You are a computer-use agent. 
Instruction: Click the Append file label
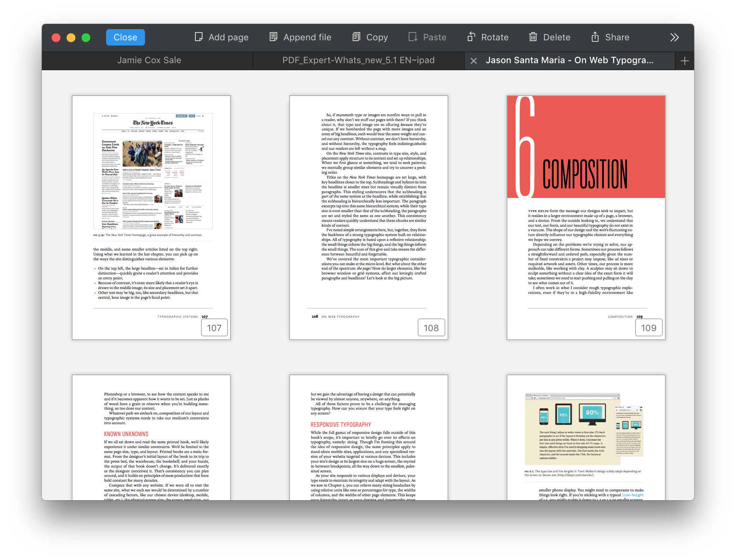[307, 37]
